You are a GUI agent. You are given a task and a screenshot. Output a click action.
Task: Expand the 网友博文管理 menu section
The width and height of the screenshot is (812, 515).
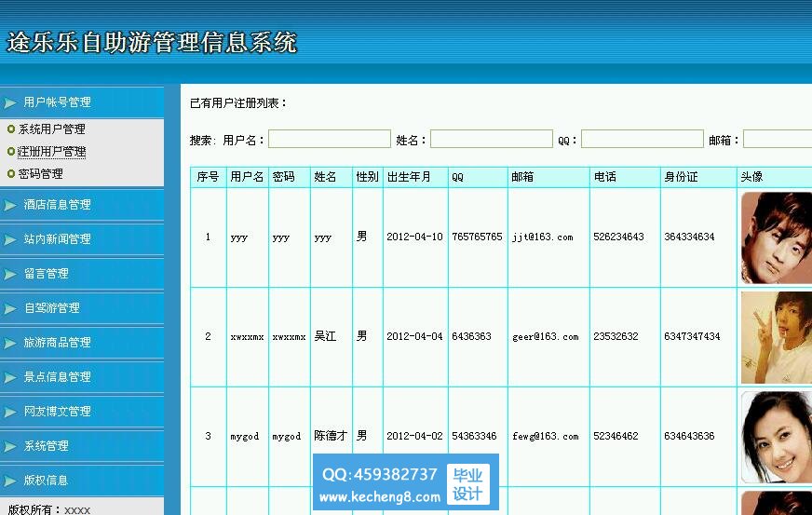(x=82, y=412)
